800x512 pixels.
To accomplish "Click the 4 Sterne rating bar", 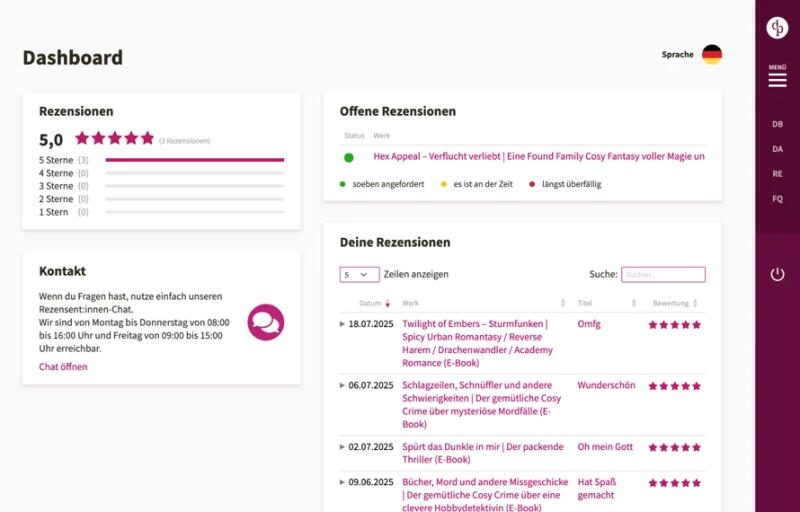I will (x=194, y=173).
